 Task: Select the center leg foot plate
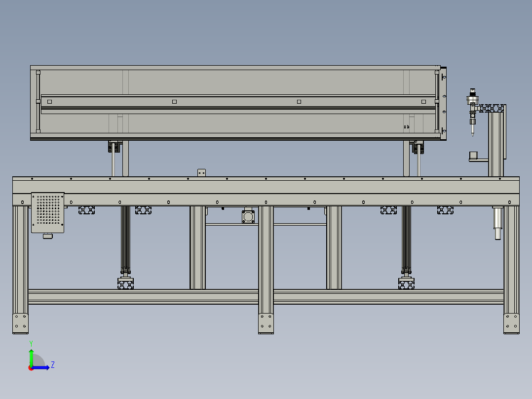(266, 323)
